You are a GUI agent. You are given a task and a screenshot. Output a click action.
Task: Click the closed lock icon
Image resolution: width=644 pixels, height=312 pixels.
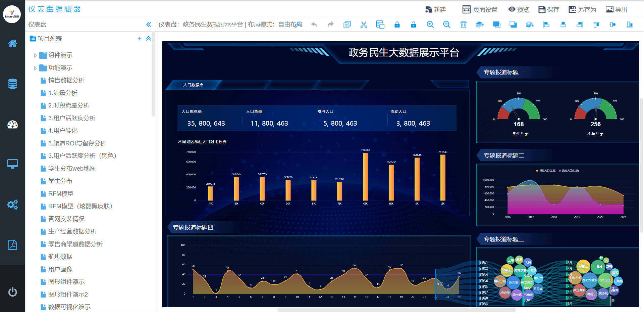(397, 25)
